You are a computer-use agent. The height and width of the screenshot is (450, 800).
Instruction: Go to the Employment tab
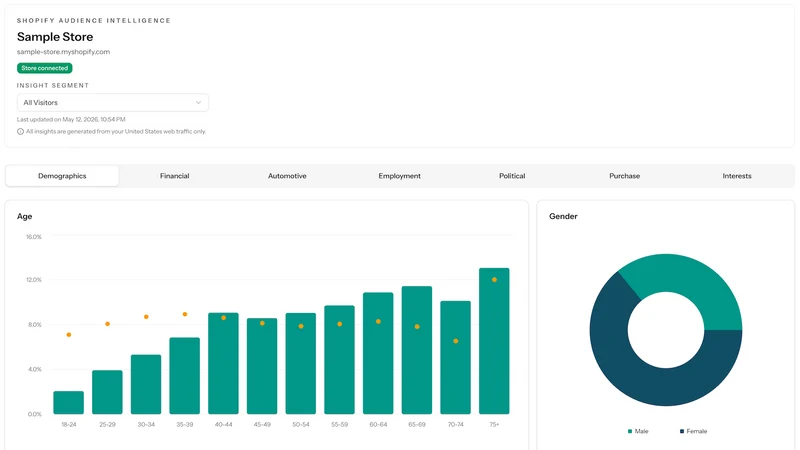pos(399,176)
